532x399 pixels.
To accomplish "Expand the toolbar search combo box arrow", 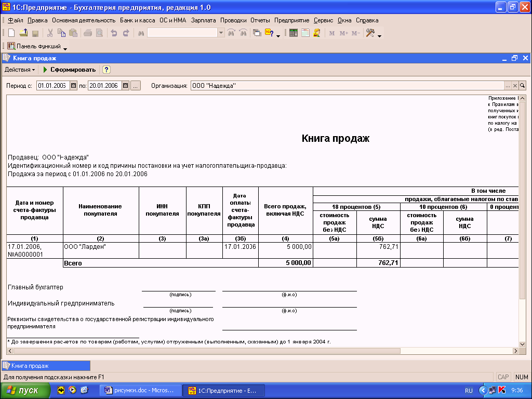I will (221, 33).
